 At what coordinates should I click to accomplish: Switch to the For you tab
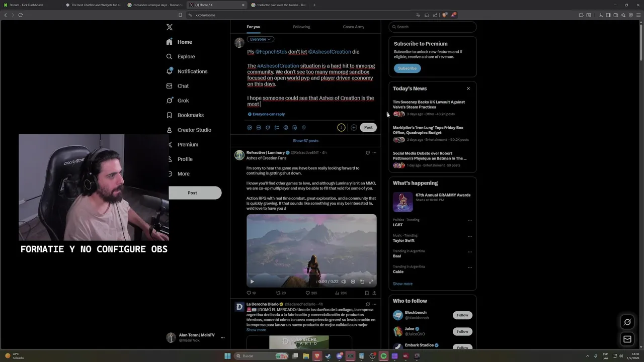click(x=254, y=27)
